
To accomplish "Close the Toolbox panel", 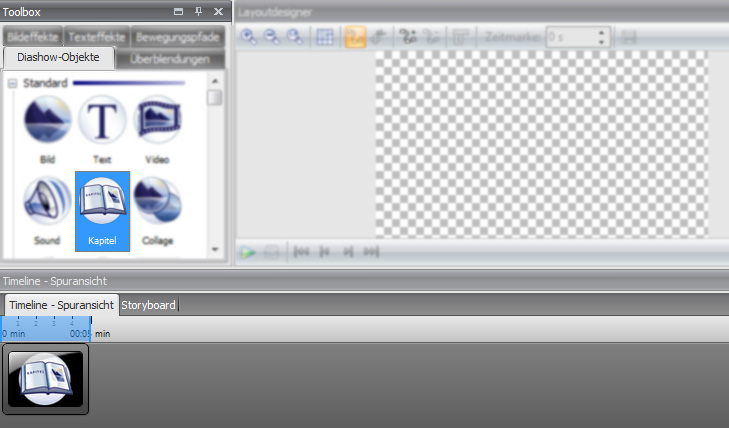I will pos(219,12).
